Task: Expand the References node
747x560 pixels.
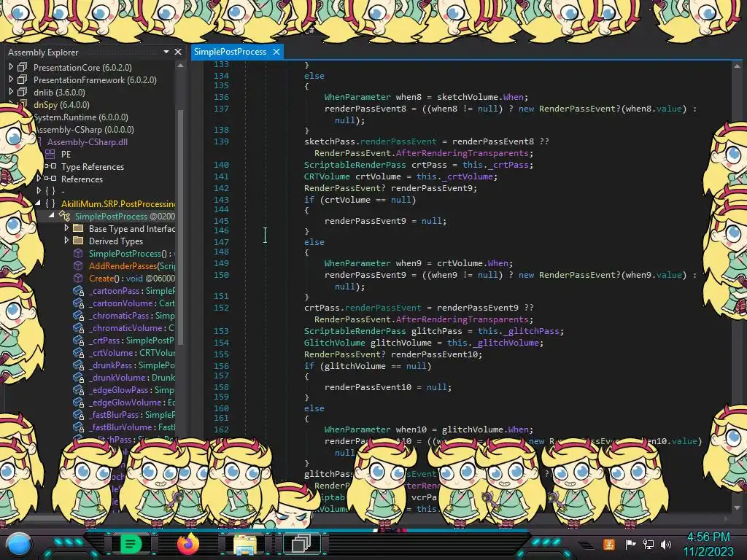Action: (39, 179)
